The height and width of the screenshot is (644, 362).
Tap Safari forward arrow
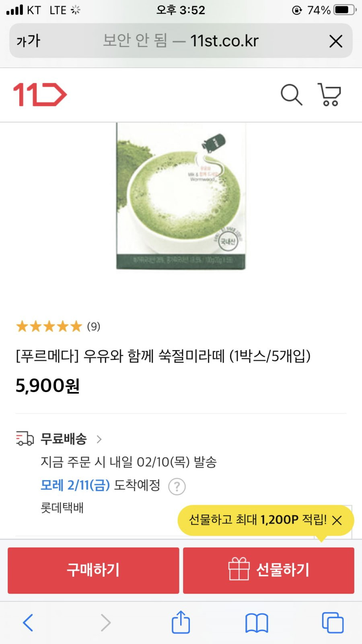(x=105, y=623)
